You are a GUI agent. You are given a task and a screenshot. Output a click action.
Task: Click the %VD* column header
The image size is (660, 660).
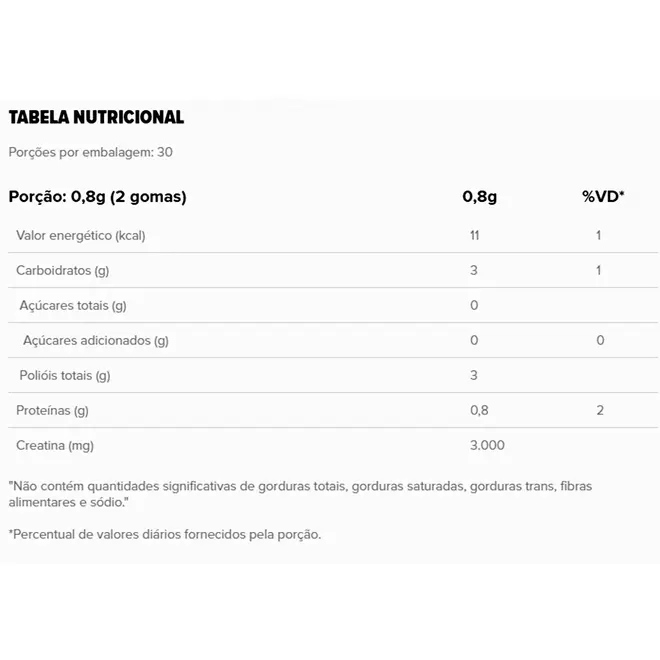603,196
